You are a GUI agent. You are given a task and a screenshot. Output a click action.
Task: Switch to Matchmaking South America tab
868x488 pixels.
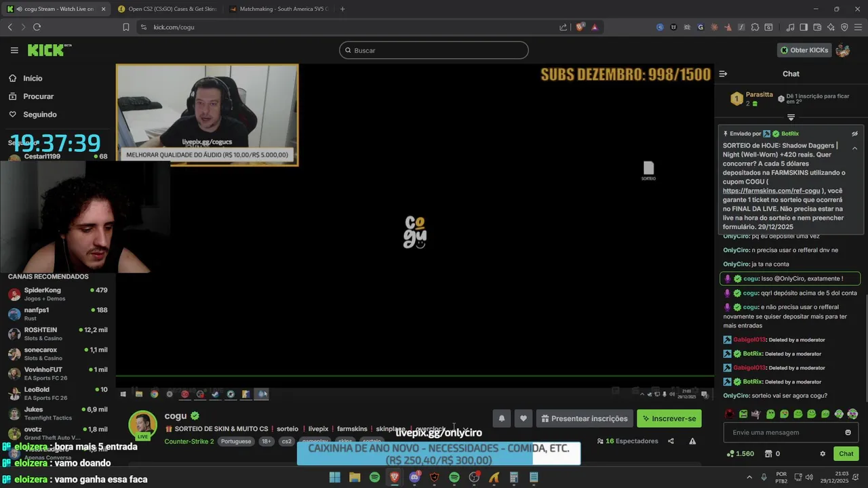[278, 9]
